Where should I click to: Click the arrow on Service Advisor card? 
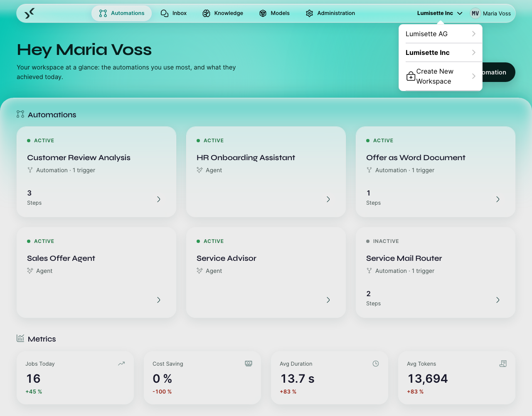click(x=328, y=300)
